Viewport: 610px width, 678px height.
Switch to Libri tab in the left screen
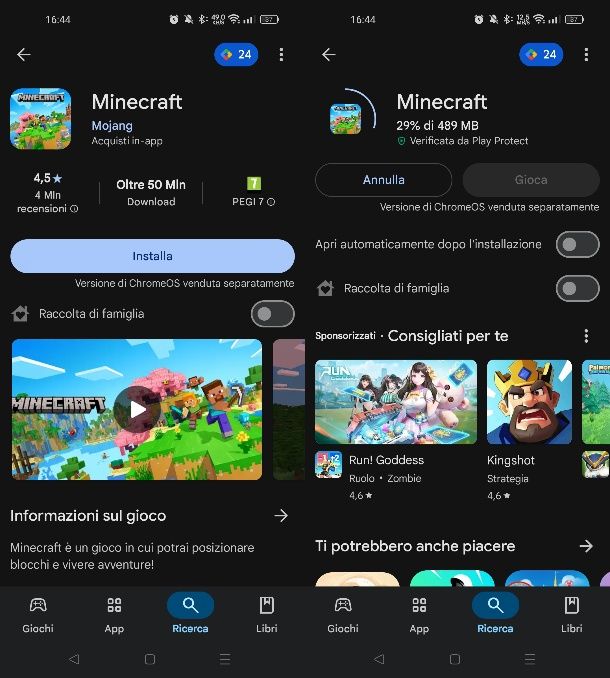tap(267, 615)
